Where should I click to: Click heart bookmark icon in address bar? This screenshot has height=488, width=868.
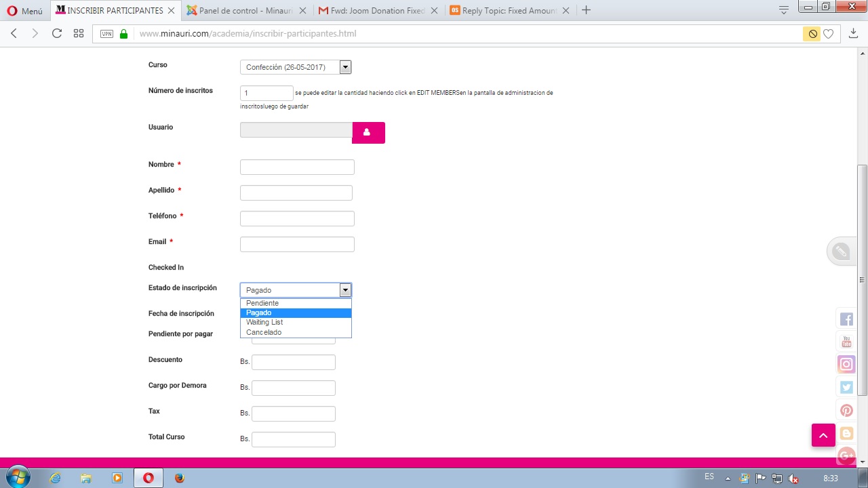coord(828,34)
